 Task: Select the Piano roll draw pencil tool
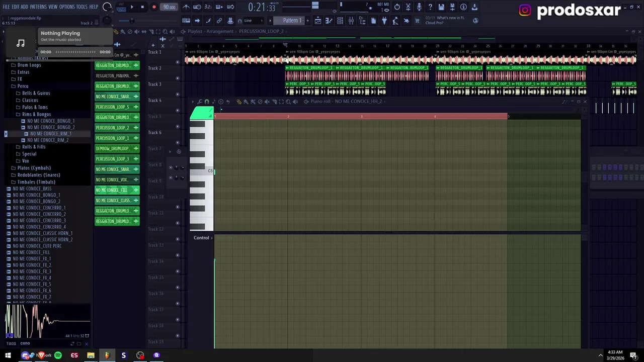click(x=239, y=102)
